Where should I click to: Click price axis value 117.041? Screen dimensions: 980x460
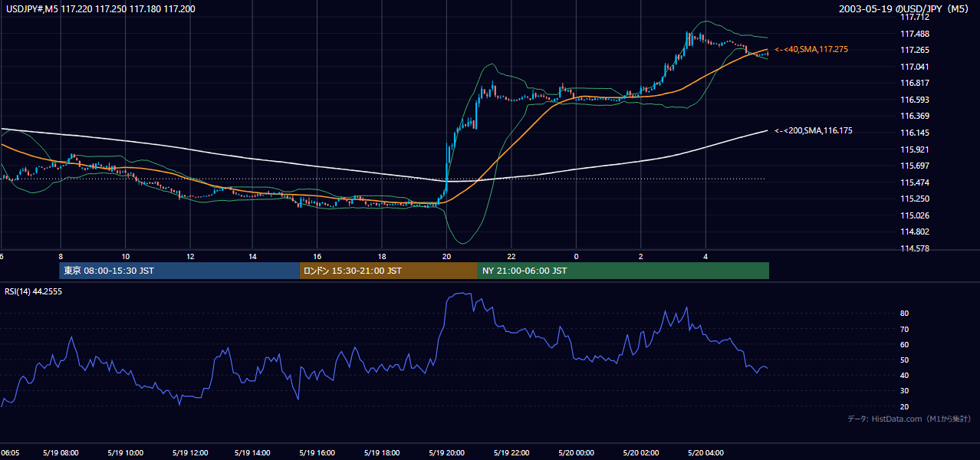915,67
